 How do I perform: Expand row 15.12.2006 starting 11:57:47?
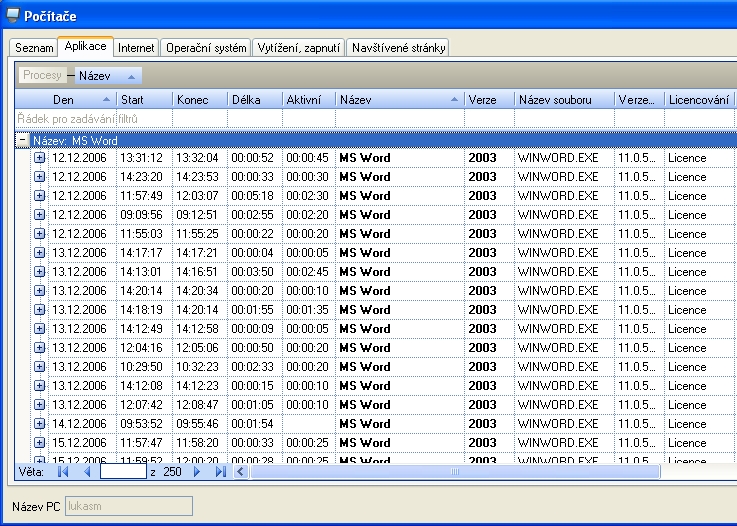coord(39,442)
